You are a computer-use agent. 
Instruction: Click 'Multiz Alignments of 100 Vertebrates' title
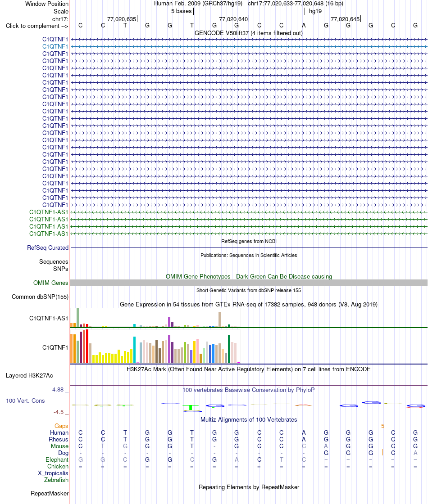point(249,420)
